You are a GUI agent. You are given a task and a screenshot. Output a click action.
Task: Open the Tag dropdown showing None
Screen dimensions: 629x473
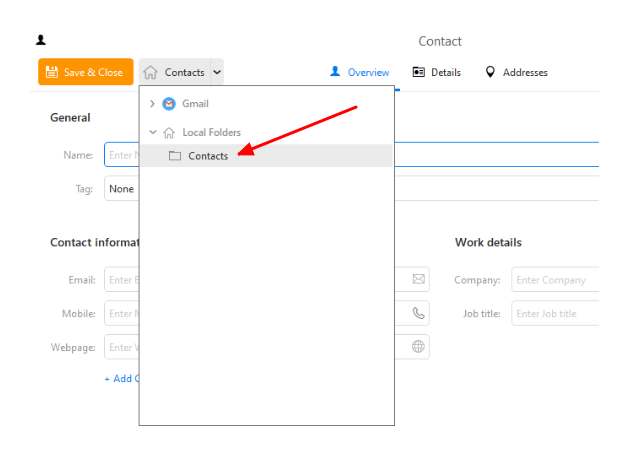[351, 189]
